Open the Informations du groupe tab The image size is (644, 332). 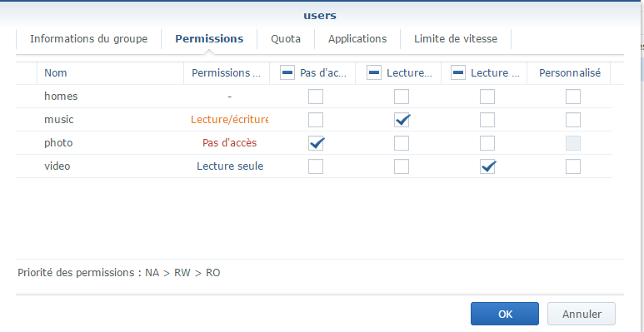(88, 39)
